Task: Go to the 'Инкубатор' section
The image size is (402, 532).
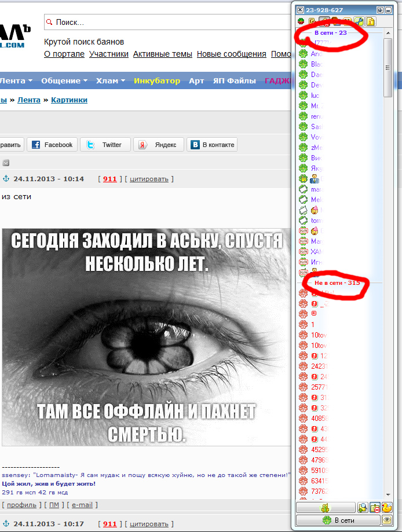Action: (x=157, y=80)
